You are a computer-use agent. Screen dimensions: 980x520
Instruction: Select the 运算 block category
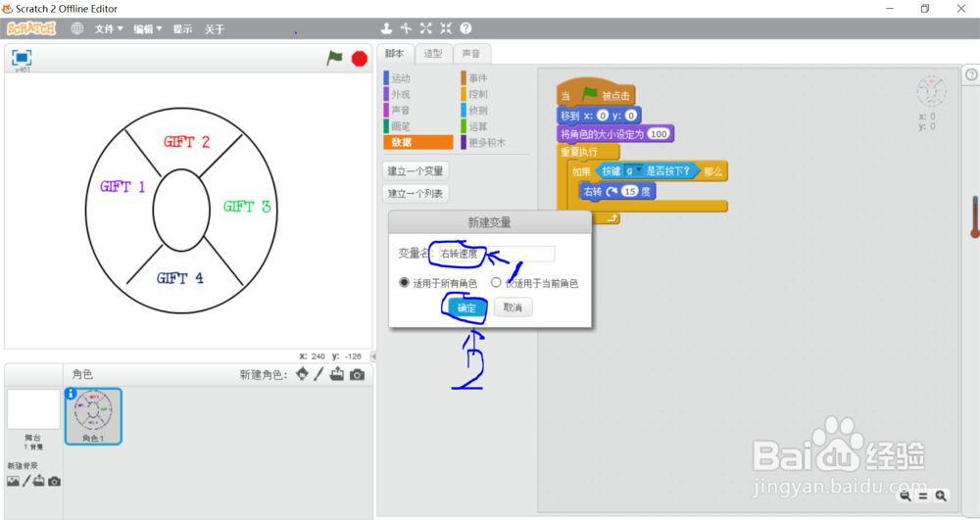point(495,126)
